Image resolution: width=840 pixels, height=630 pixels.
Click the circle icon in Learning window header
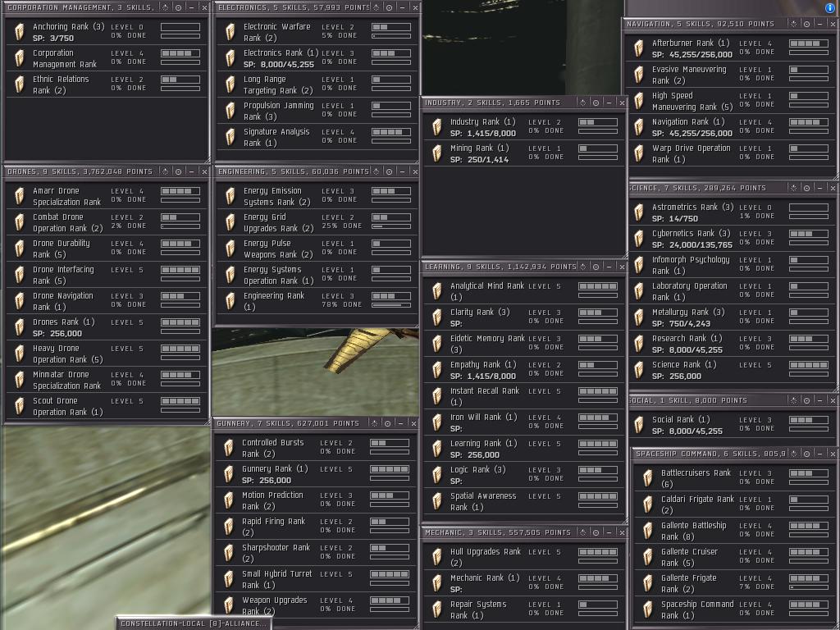pyautogui.click(x=596, y=267)
